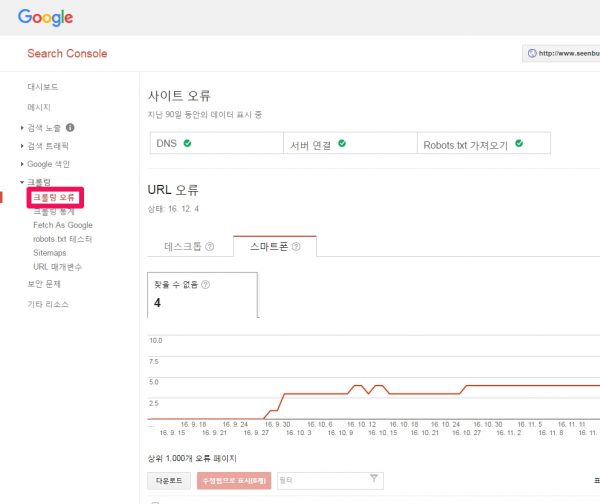
Task: Expand the 검색 노출 section arrow
Action: [22, 128]
